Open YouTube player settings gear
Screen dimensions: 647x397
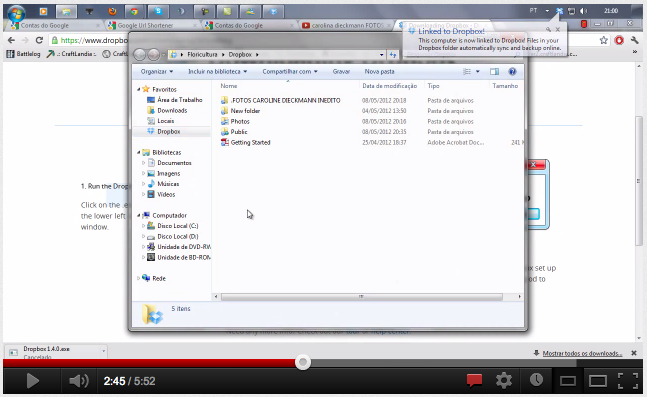click(x=504, y=380)
